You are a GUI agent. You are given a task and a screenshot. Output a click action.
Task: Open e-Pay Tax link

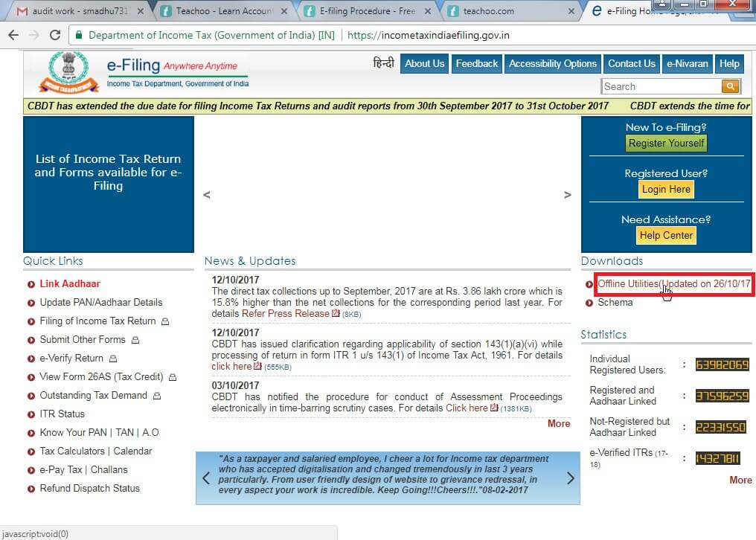61,469
